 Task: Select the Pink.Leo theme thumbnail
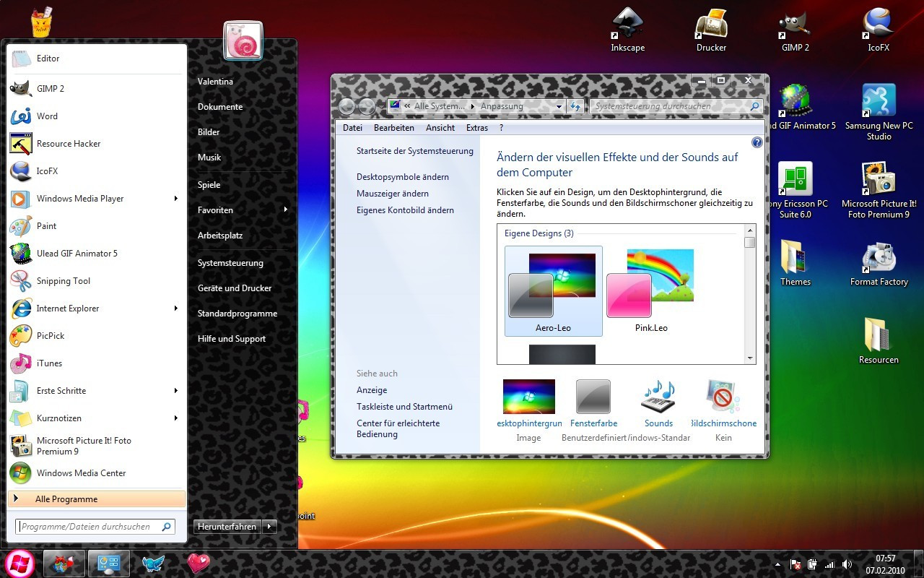651,291
